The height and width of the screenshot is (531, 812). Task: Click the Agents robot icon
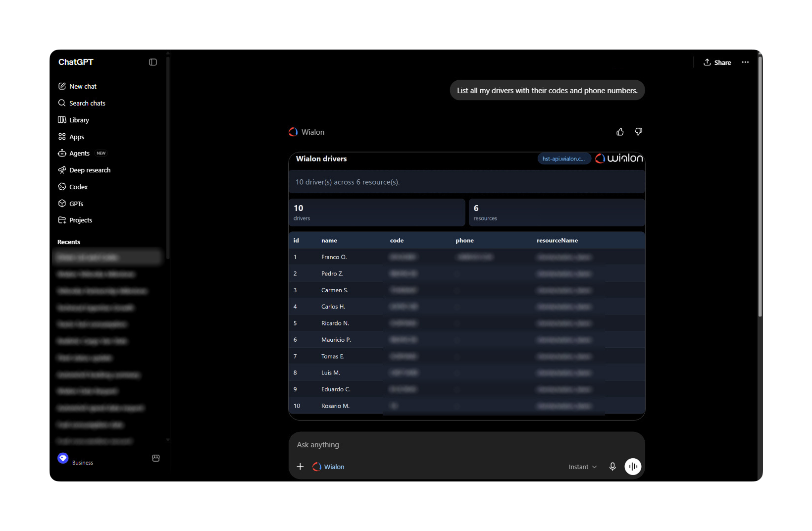tap(62, 153)
